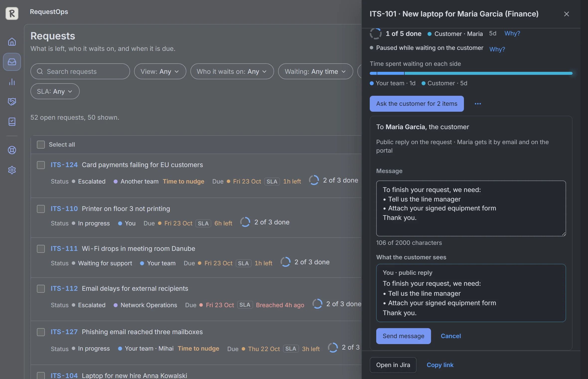Click into the Search requests field
588x379 pixels.
pyautogui.click(x=80, y=71)
